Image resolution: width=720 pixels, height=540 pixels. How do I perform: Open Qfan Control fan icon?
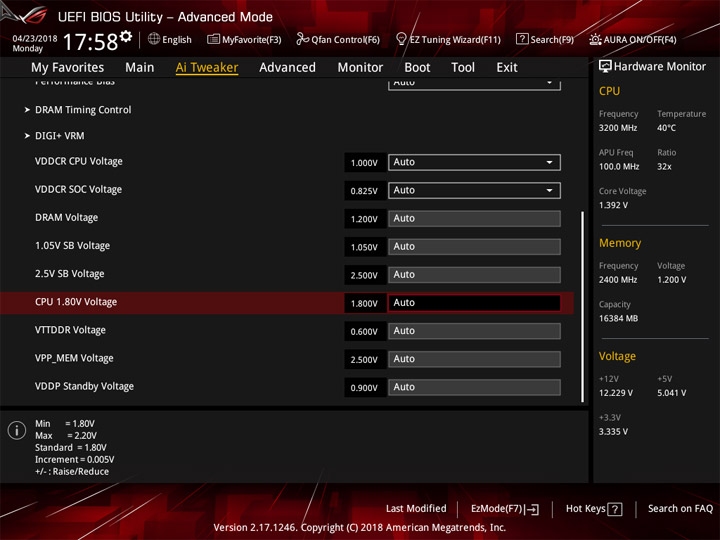tap(302, 39)
